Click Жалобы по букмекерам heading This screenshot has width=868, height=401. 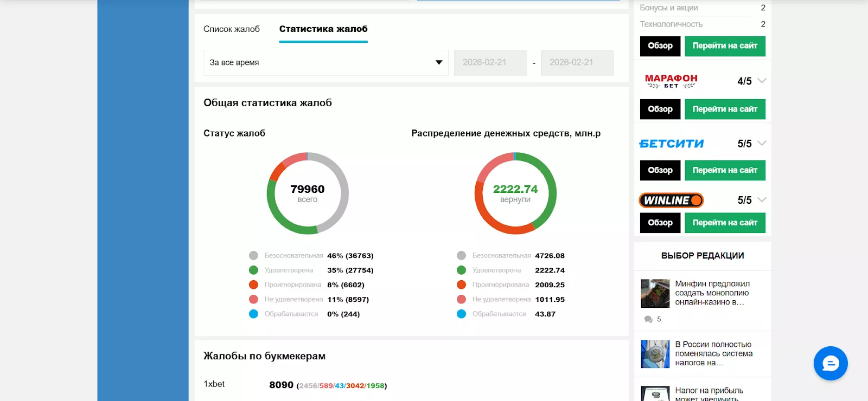pyautogui.click(x=264, y=356)
